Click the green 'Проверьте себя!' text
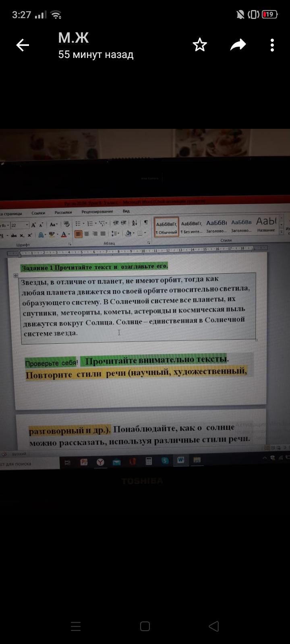 pyautogui.click(x=51, y=363)
